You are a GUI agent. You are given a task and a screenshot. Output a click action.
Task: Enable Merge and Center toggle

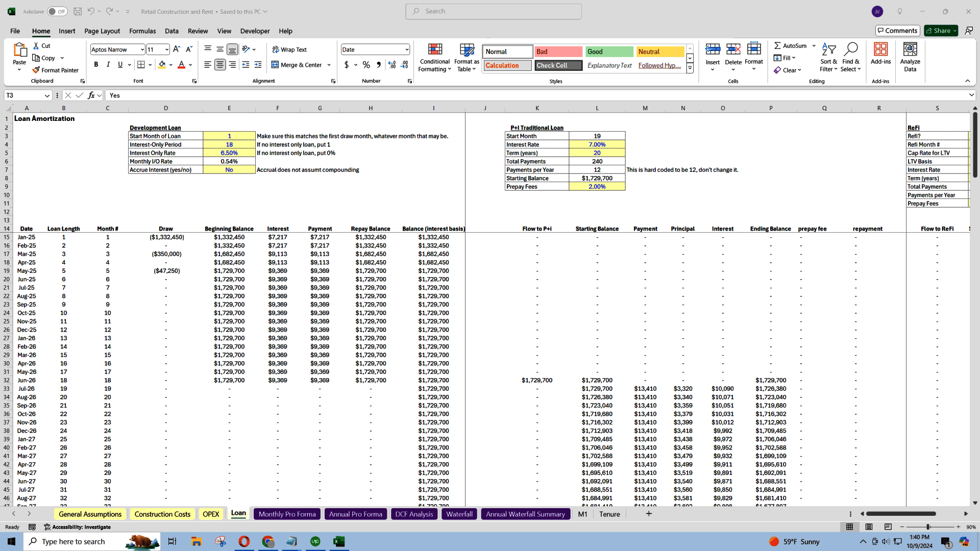tap(297, 65)
